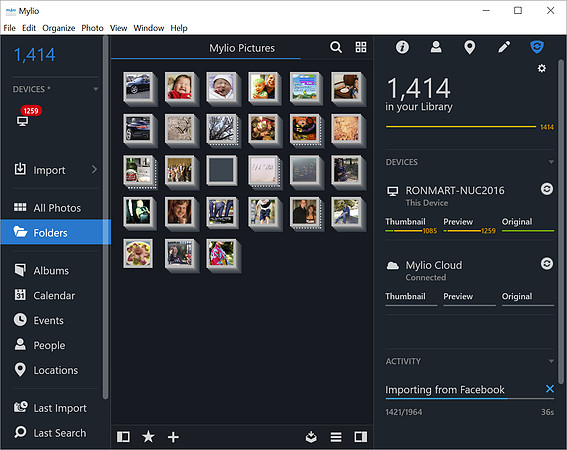This screenshot has width=567, height=450.
Task: Toggle the left sidebar panel
Action: tap(123, 437)
